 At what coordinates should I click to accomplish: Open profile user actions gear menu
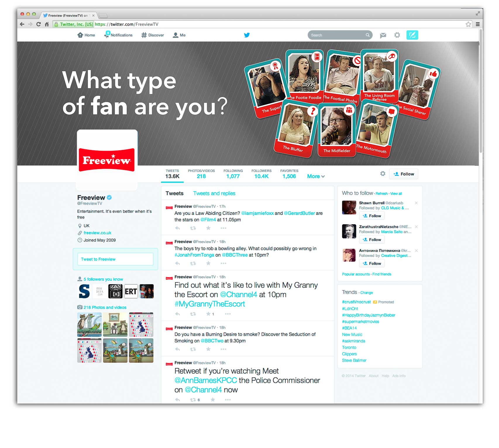point(383,174)
